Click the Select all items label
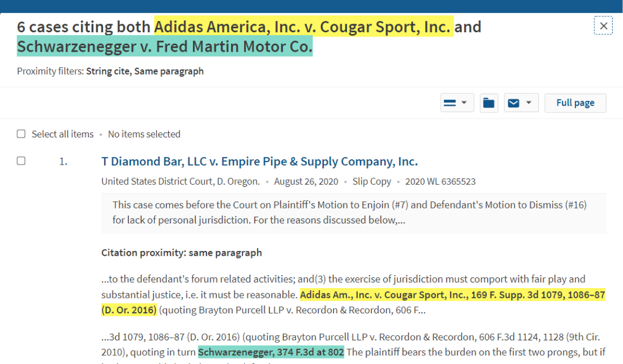Viewport: 623px width, 364px height. 63,134
